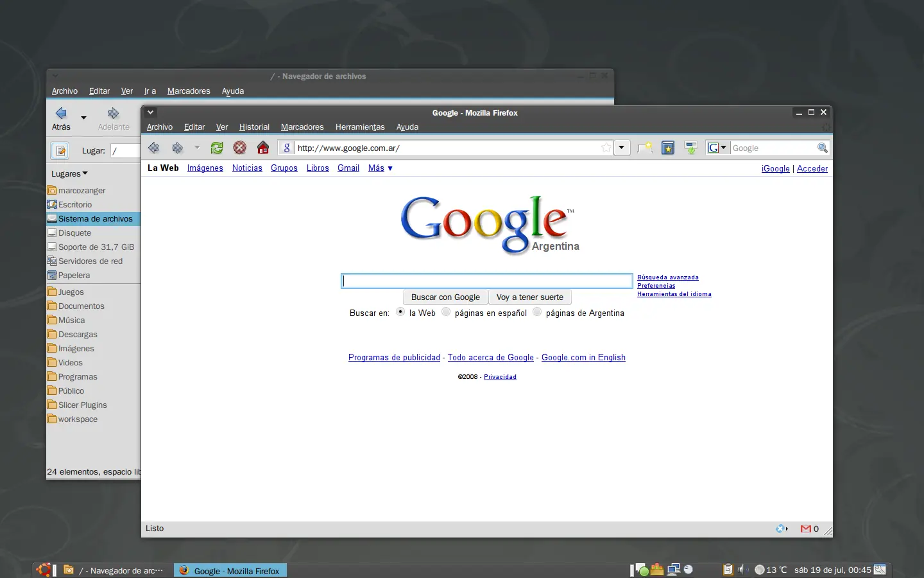The image size is (924, 578).
Task: Open the tools icon at panel's right end
Action: coord(880,570)
